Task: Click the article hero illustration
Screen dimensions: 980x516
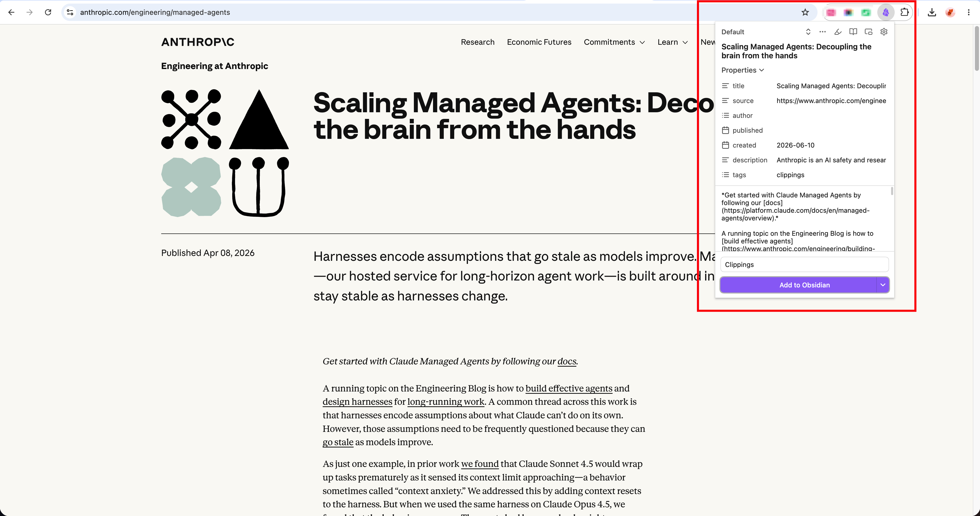Action: 225,153
